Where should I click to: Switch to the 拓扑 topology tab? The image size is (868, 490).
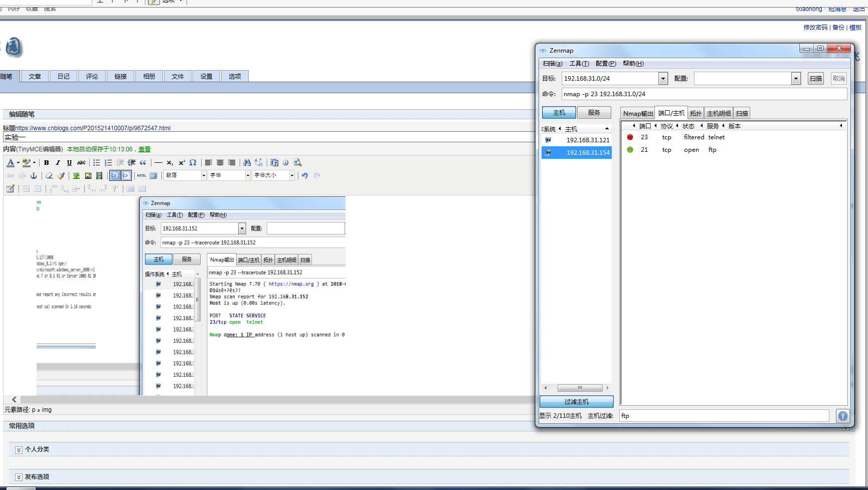click(696, 113)
